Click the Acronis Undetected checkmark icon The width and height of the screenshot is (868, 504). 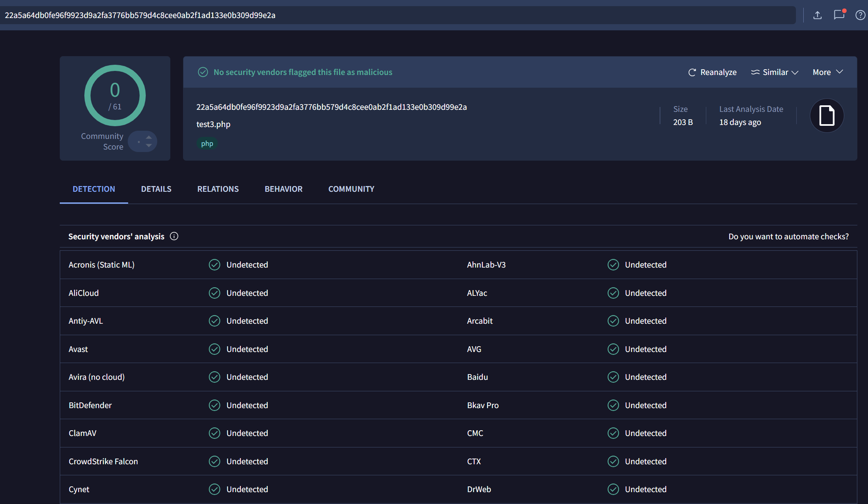coord(215,265)
